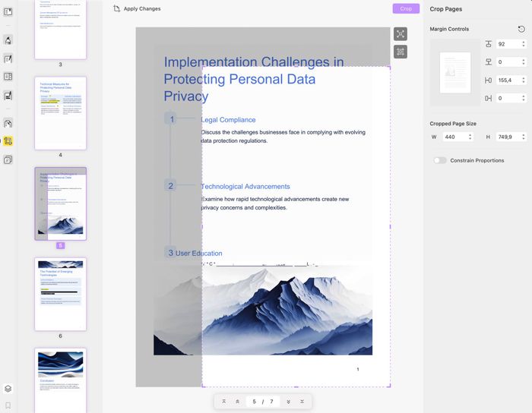The width and height of the screenshot is (532, 413).
Task: Select the page 6 thumbnail
Action: coord(61,293)
